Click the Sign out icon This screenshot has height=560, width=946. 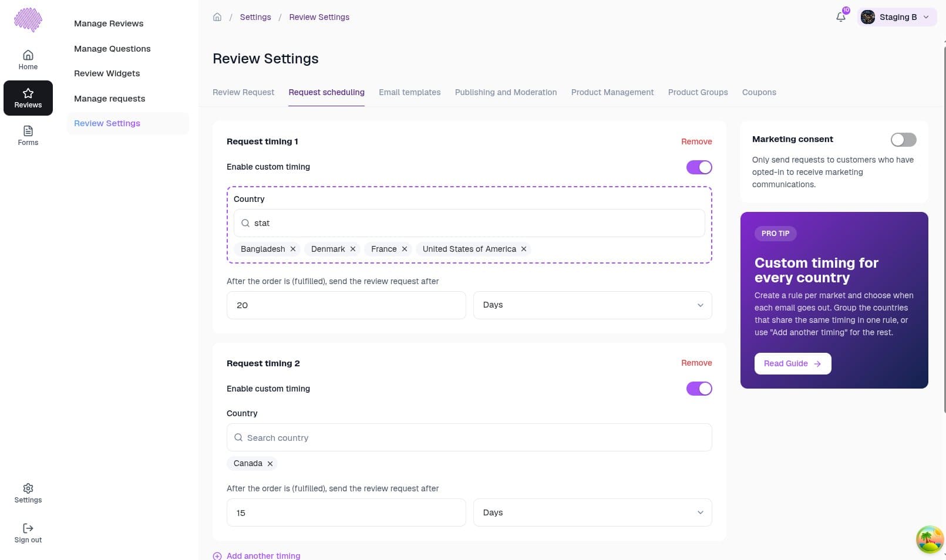click(x=28, y=528)
